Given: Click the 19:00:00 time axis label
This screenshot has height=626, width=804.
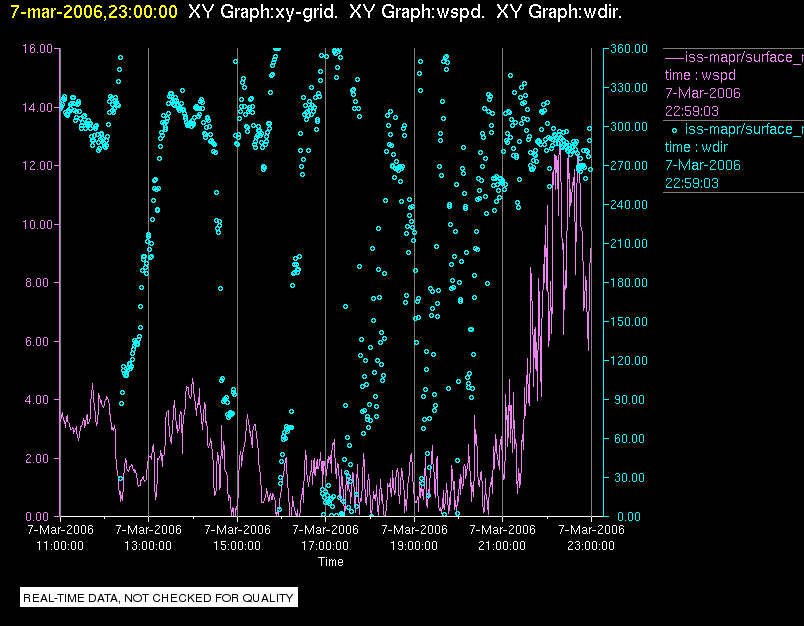Looking at the screenshot, I should pyautogui.click(x=414, y=546).
